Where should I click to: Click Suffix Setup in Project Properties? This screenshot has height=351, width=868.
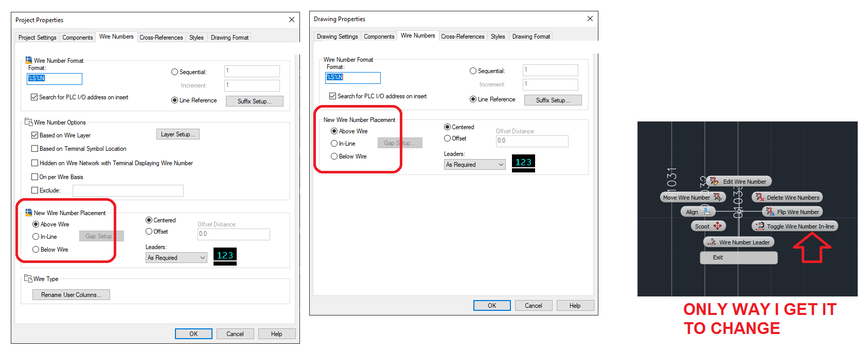pos(255,101)
